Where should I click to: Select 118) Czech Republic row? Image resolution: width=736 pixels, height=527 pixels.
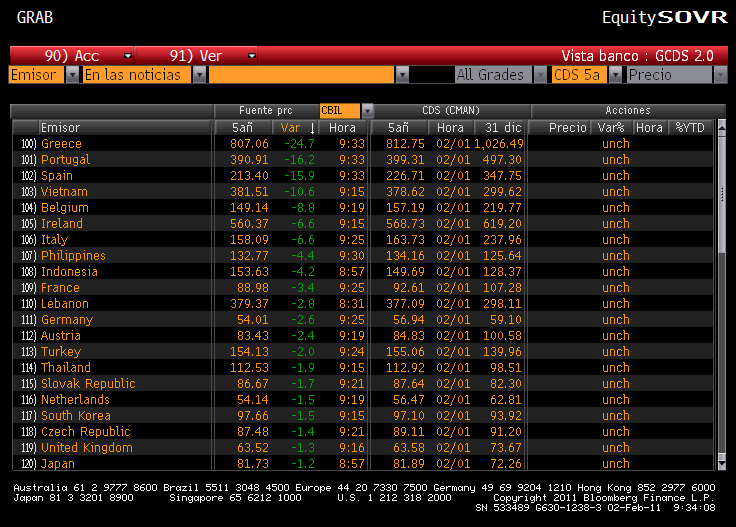pyautogui.click(x=362, y=431)
